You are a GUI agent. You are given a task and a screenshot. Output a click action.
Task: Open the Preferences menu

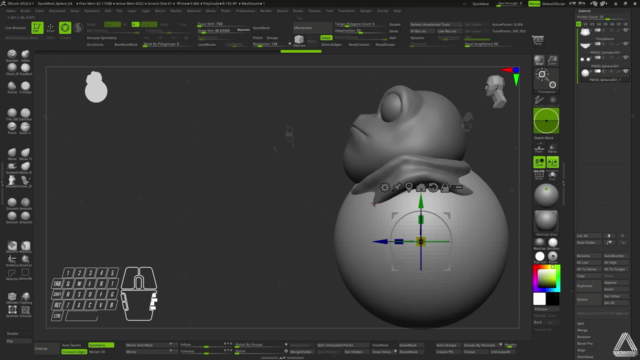tap(245, 11)
